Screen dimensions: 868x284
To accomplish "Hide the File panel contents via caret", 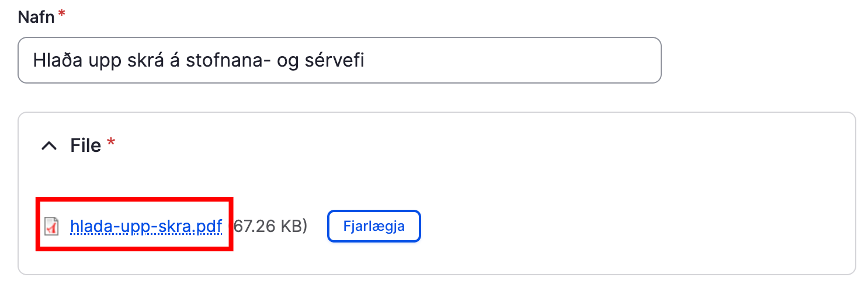I will pos(50,146).
